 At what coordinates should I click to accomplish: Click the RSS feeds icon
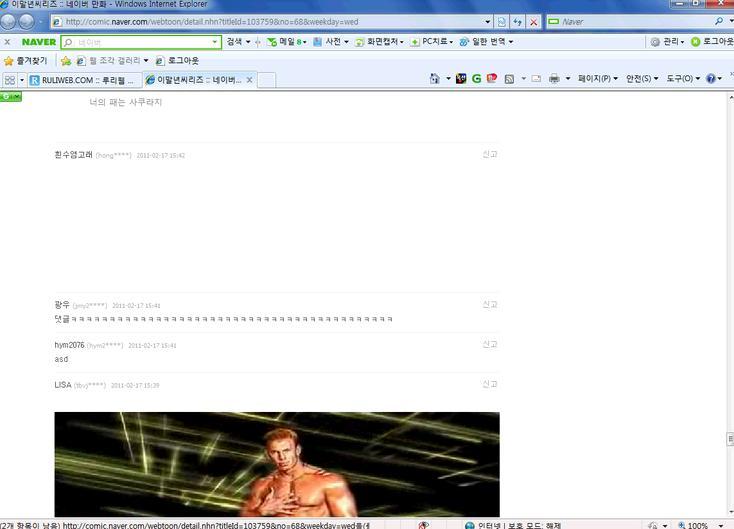click(x=509, y=79)
